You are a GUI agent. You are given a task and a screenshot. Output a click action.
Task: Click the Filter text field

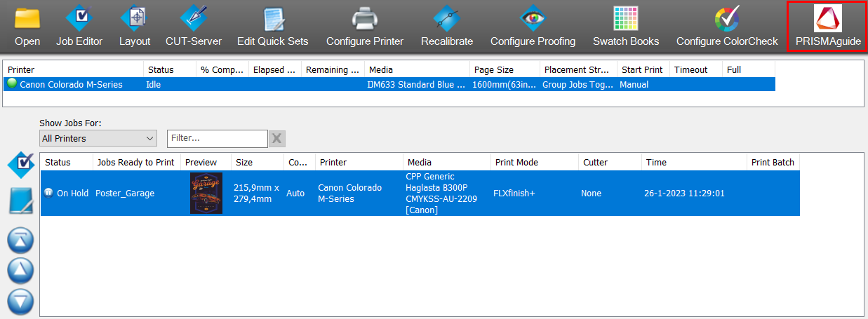coord(216,139)
